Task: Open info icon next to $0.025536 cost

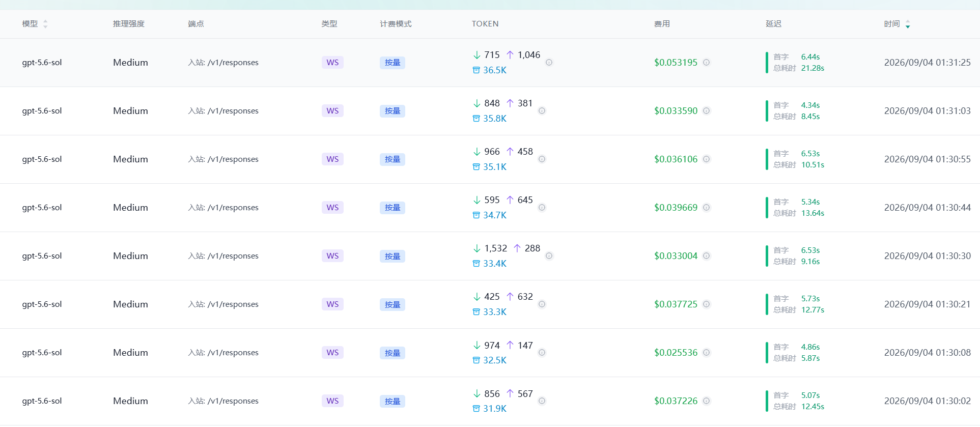Action: (x=707, y=353)
